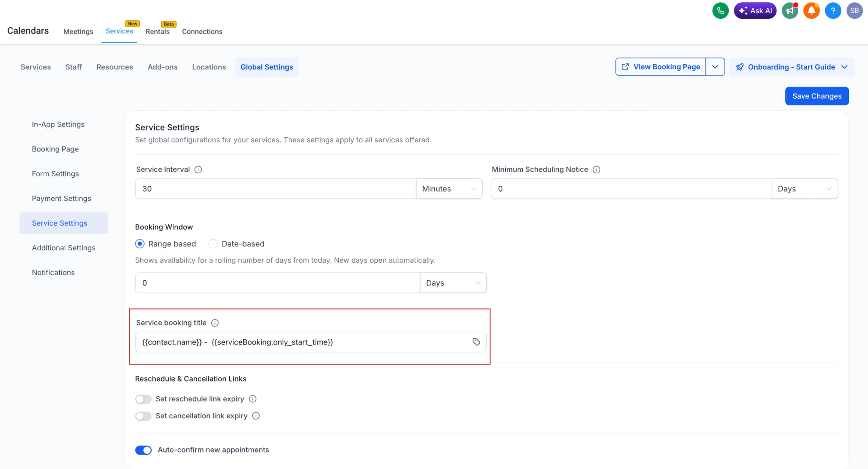Image resolution: width=868 pixels, height=469 pixels.
Task: Switch to the Rentals tab
Action: point(157,32)
